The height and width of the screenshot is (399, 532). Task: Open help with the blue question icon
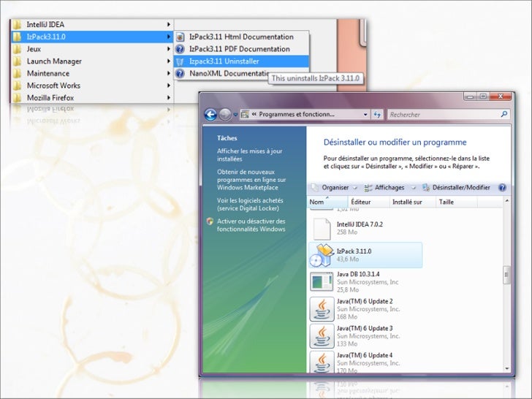click(503, 188)
